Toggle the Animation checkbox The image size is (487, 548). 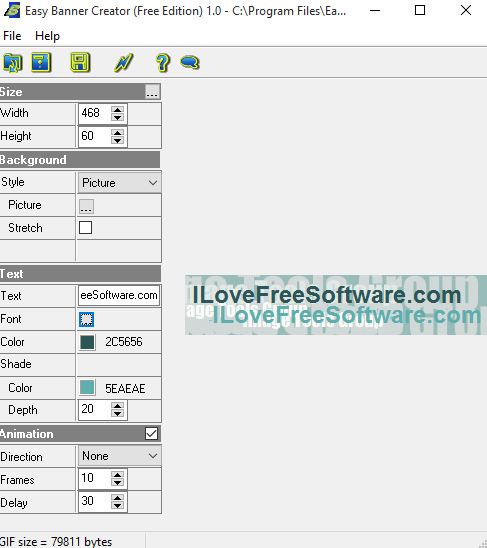tap(151, 434)
